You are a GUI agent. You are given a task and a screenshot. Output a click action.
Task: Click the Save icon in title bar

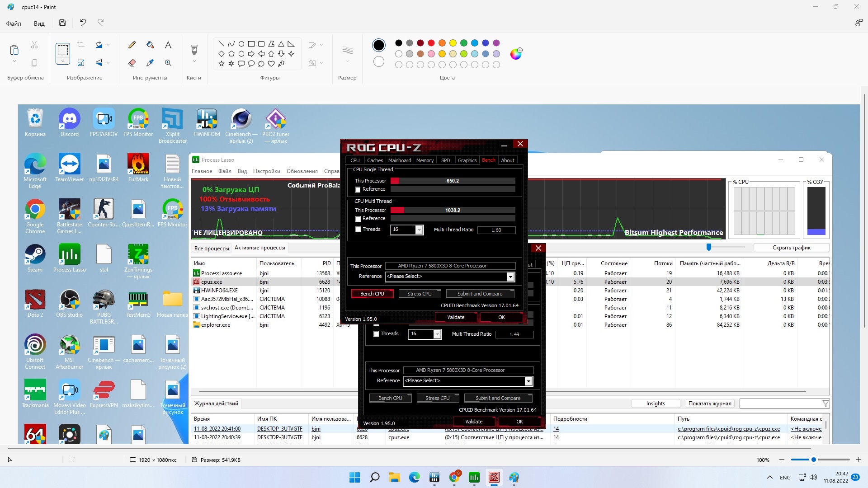pyautogui.click(x=62, y=23)
